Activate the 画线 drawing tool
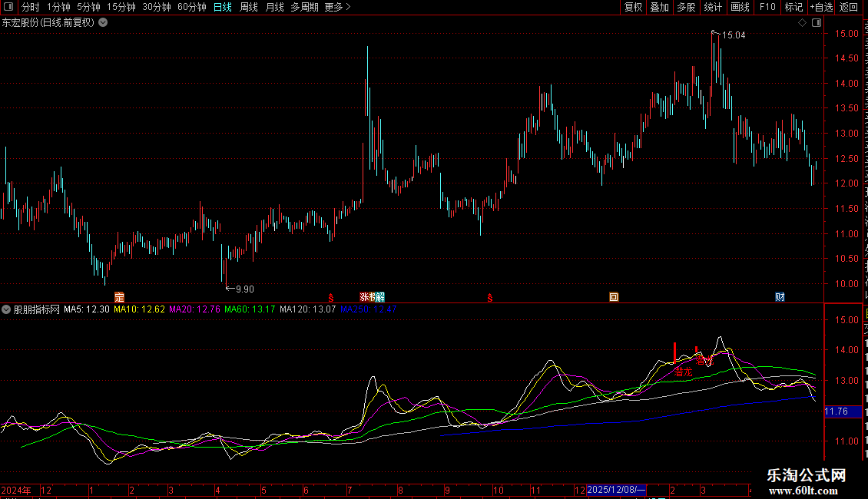The image size is (868, 499). (740, 7)
